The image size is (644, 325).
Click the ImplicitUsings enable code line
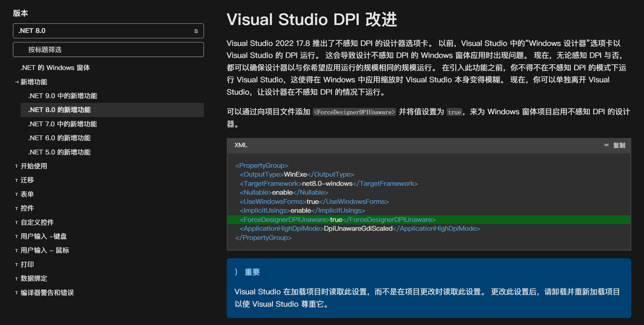pyautogui.click(x=302, y=210)
